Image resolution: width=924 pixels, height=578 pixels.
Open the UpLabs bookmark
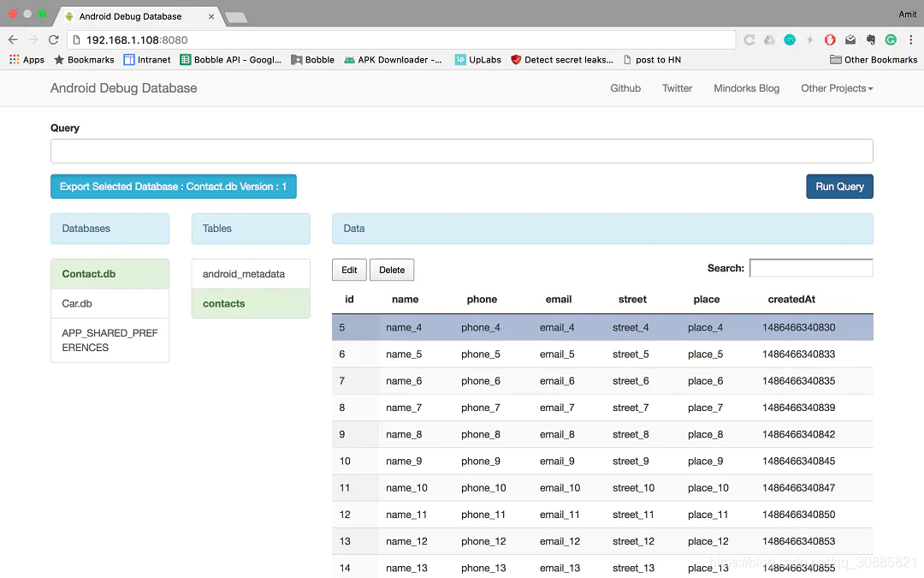(478, 60)
